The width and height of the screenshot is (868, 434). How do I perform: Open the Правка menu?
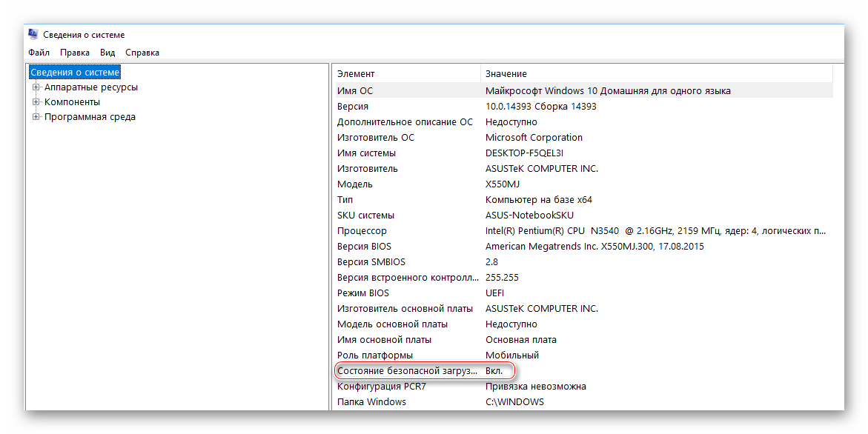click(x=75, y=53)
